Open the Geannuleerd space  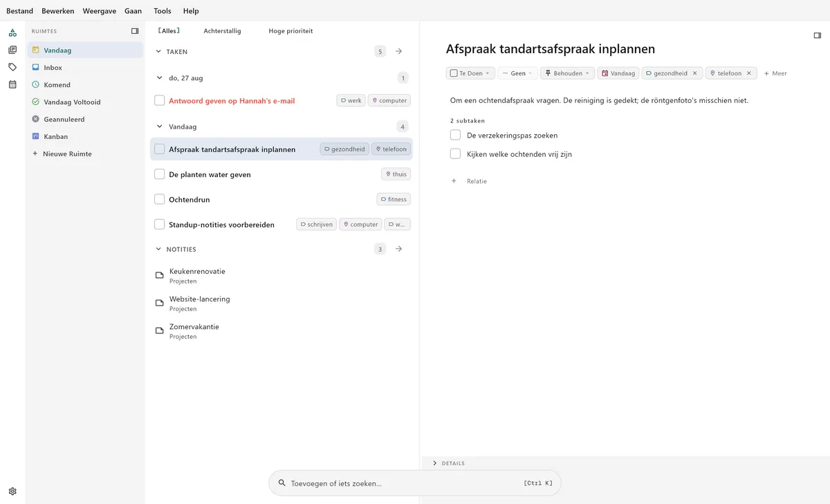point(85,120)
